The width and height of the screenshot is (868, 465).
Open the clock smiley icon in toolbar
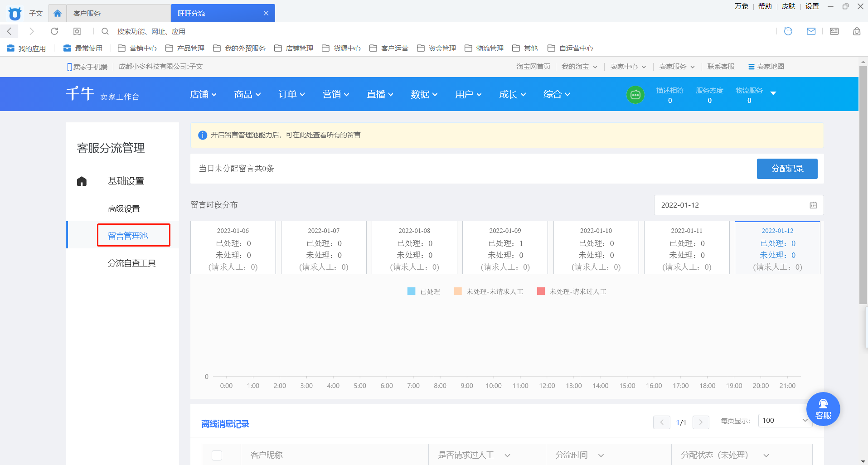pos(788,31)
